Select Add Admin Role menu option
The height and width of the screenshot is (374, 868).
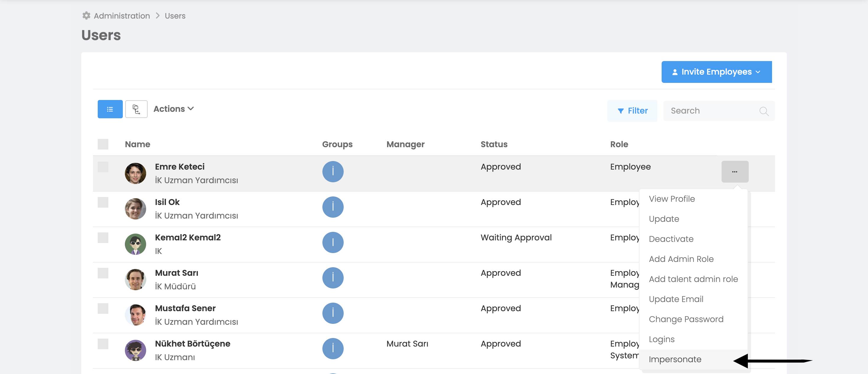(681, 259)
